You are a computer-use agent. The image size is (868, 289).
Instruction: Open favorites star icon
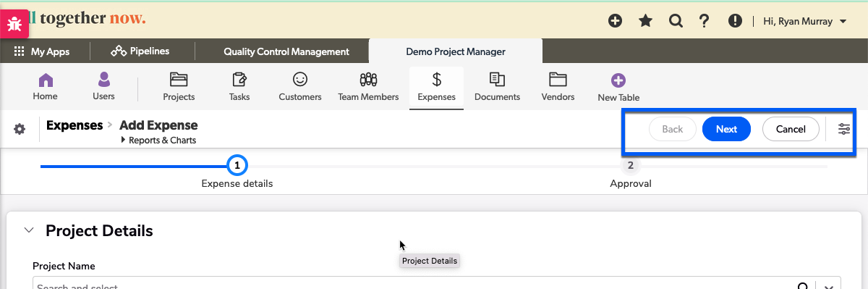[x=645, y=21]
